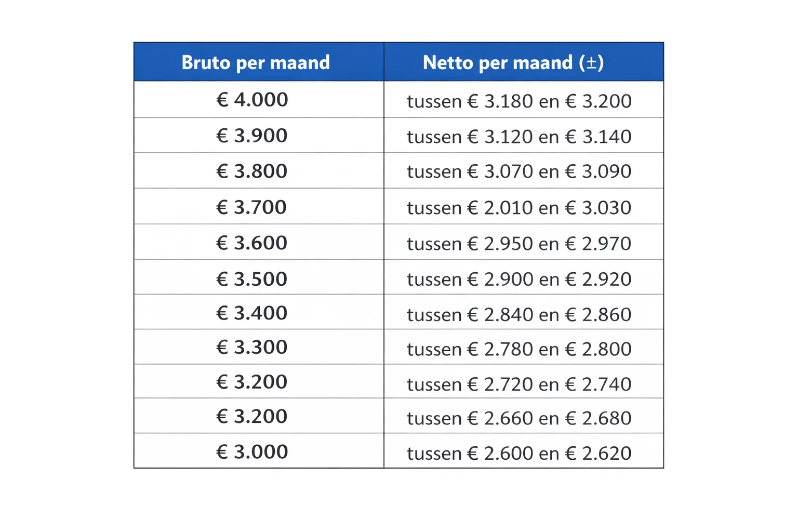Select the € 3.400 bruto cell
Viewport: 798px width, 532px height.
point(252,313)
